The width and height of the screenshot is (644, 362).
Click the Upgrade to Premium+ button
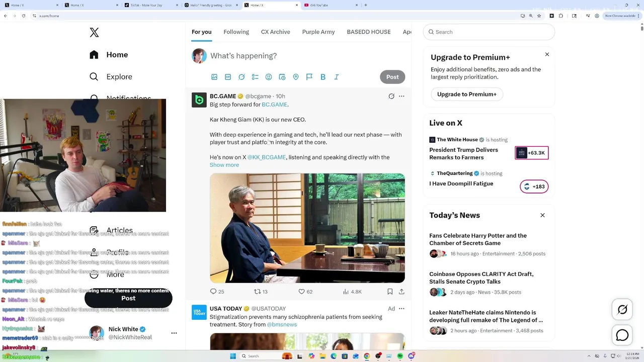467,94
